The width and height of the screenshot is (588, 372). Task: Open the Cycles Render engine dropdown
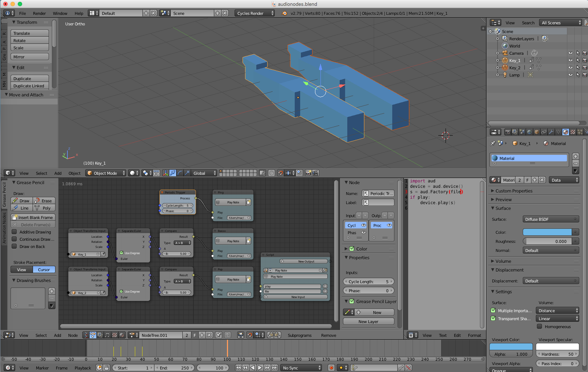pos(255,13)
